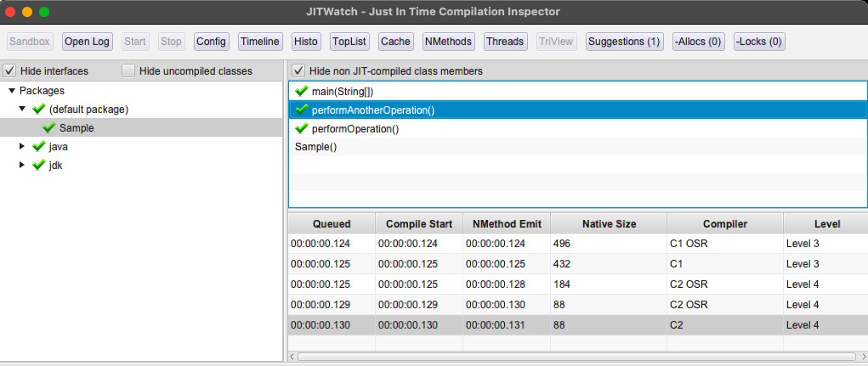
Task: Toggle Hide non JIT-compiled class members
Action: point(298,70)
